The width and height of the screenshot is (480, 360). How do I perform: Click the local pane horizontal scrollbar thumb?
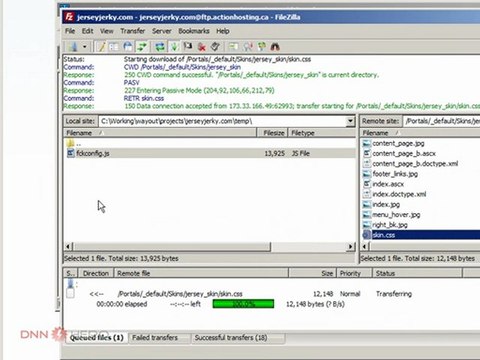[172, 247]
